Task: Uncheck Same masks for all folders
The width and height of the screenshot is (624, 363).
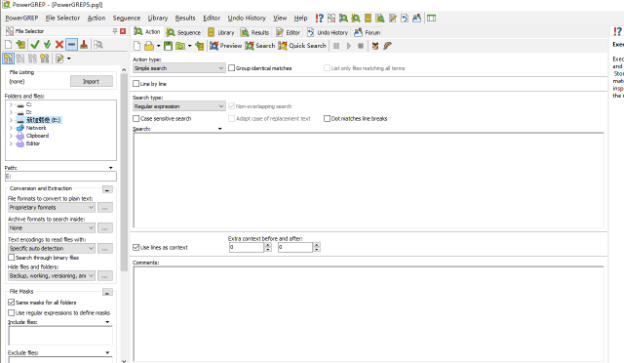Action: pyautogui.click(x=12, y=302)
